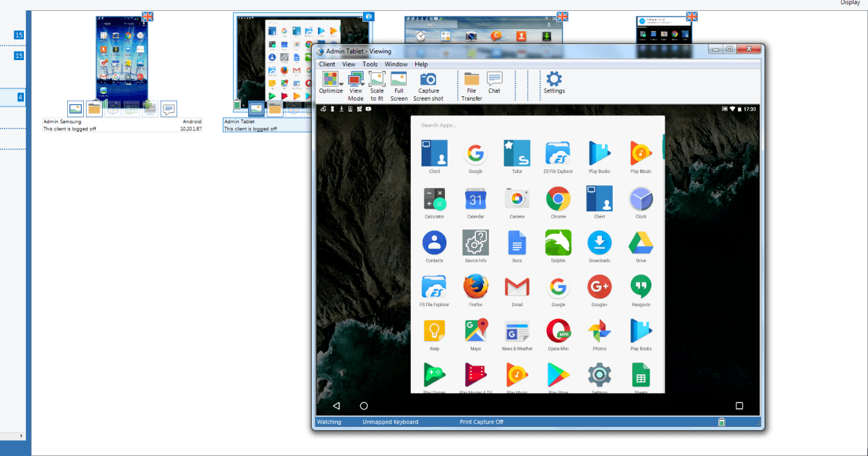
Task: Launch the Tutor app on the tablet
Action: (x=517, y=153)
